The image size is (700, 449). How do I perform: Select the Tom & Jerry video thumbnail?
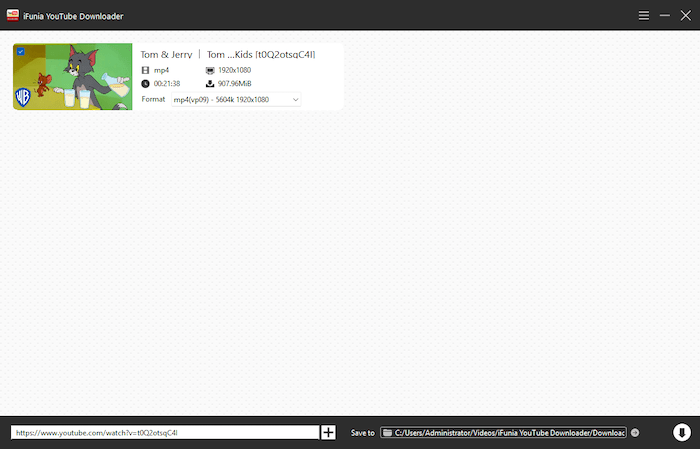[x=73, y=77]
